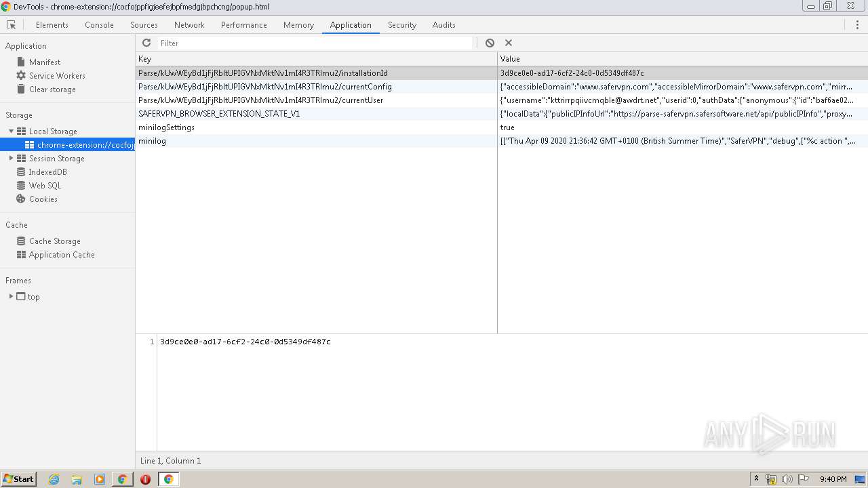The height and width of the screenshot is (488, 868).
Task: Open File Explorer from the taskbar
Action: click(77, 479)
